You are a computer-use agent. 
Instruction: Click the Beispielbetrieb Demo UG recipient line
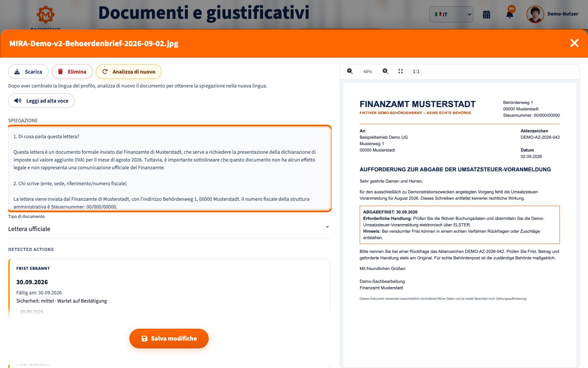click(x=383, y=137)
